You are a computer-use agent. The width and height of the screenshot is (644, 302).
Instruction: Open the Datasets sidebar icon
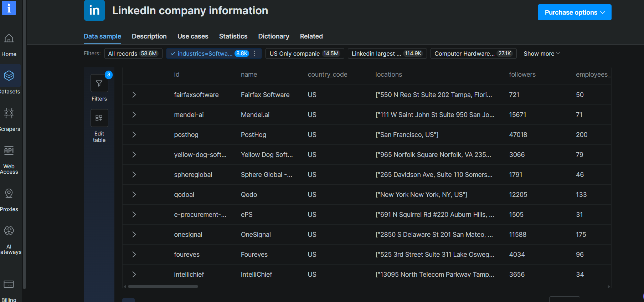click(x=9, y=76)
